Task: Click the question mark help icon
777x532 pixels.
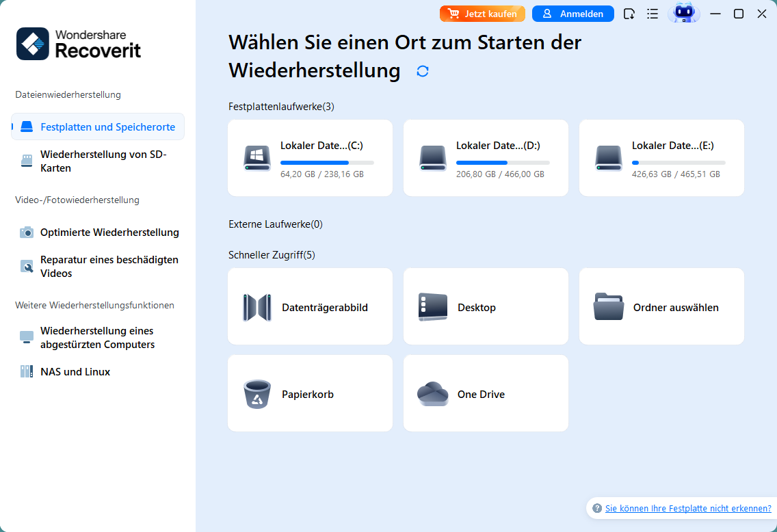Action: point(597,508)
